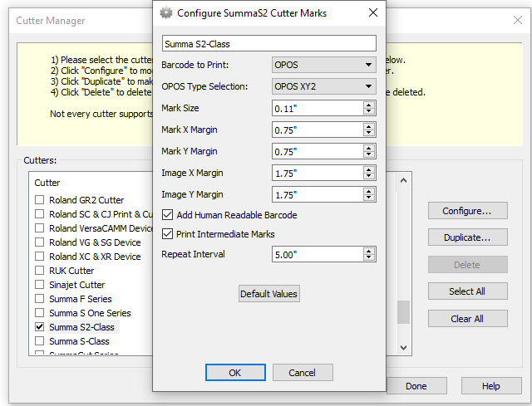Click the gear icon in Configure SummaS2 title bar
The width and height of the screenshot is (532, 406).
(x=166, y=13)
